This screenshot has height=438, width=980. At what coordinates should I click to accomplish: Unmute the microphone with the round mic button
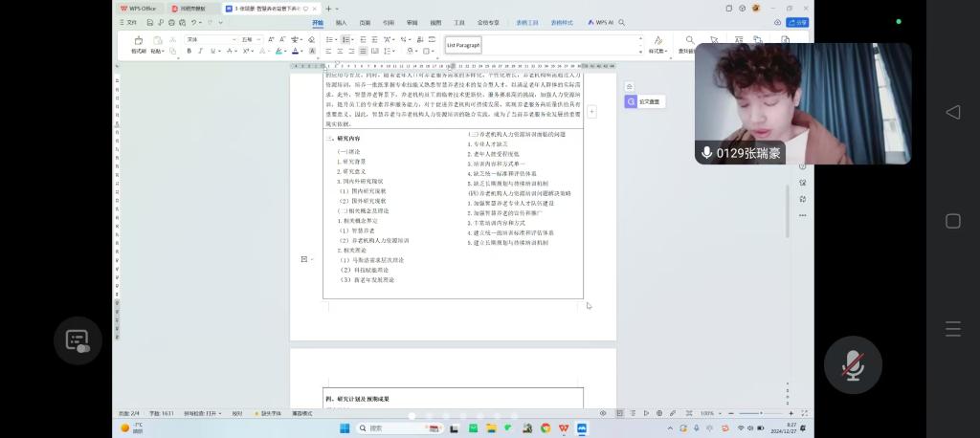point(853,365)
